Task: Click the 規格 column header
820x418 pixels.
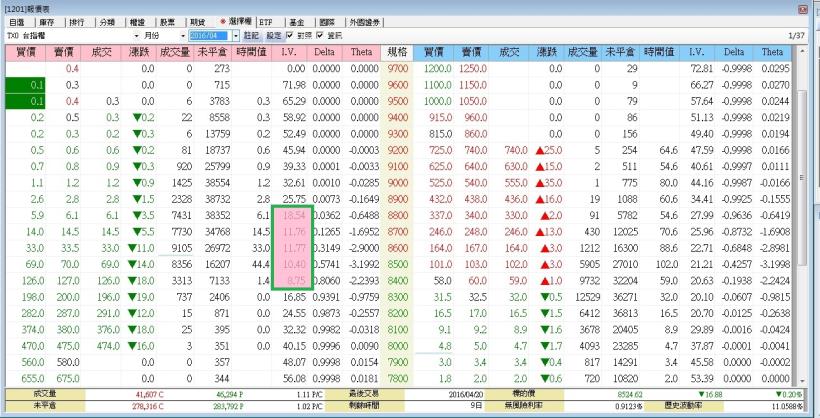Action: (x=396, y=50)
